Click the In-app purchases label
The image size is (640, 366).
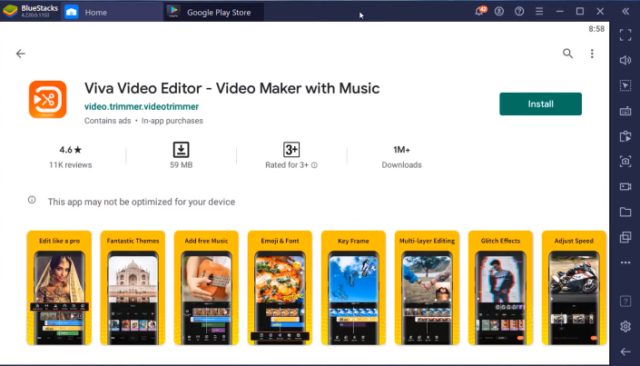(x=172, y=121)
